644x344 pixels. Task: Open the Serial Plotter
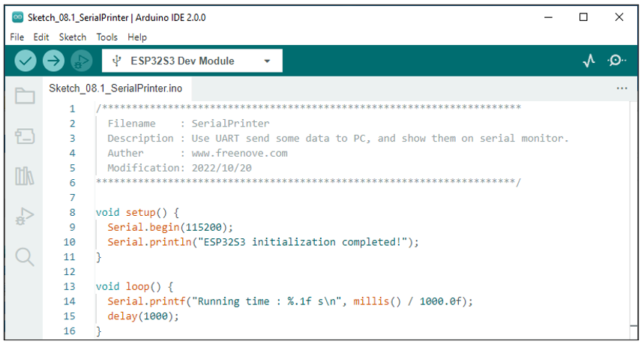click(589, 61)
